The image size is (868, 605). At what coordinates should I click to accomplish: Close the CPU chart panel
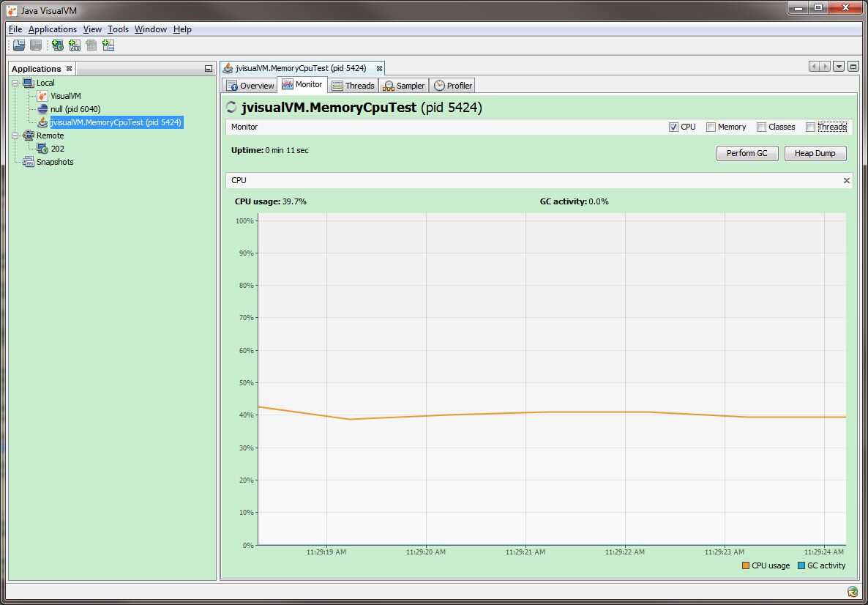pyautogui.click(x=847, y=180)
